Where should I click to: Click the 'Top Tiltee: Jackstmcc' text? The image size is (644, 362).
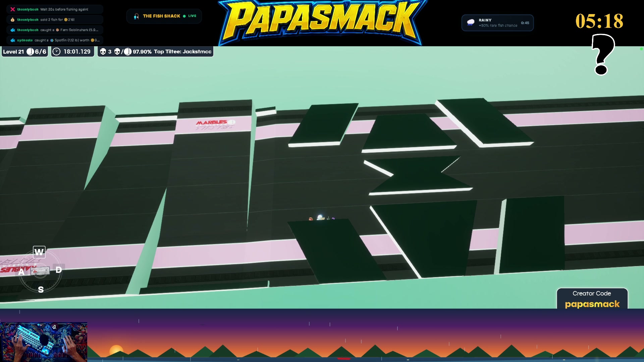[x=183, y=52]
